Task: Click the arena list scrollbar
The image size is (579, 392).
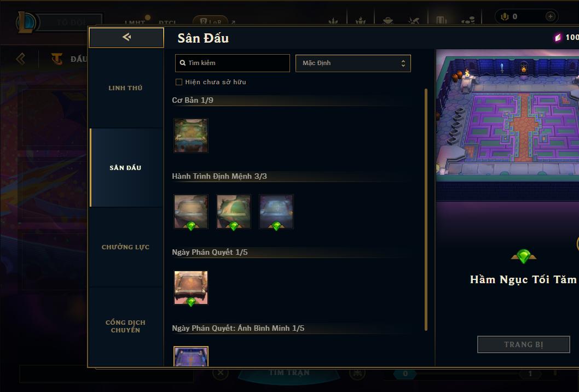Action: 426,209
